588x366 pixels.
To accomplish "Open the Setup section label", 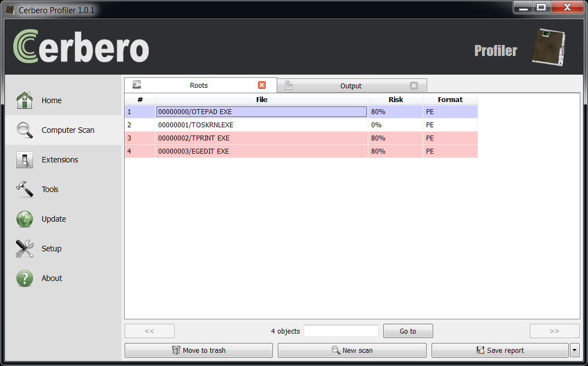I will point(52,249).
